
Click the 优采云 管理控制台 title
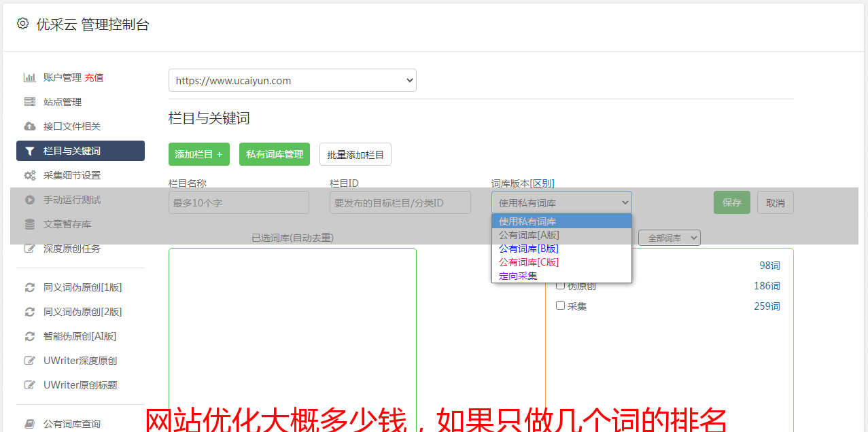(92, 24)
